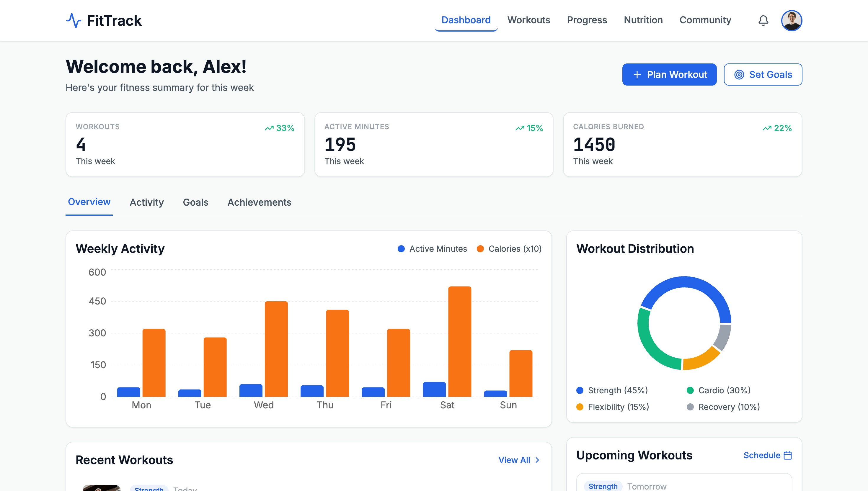Image resolution: width=868 pixels, height=491 pixels.
Task: Toggle Strength (45%) in distribution legend
Action: click(x=612, y=390)
